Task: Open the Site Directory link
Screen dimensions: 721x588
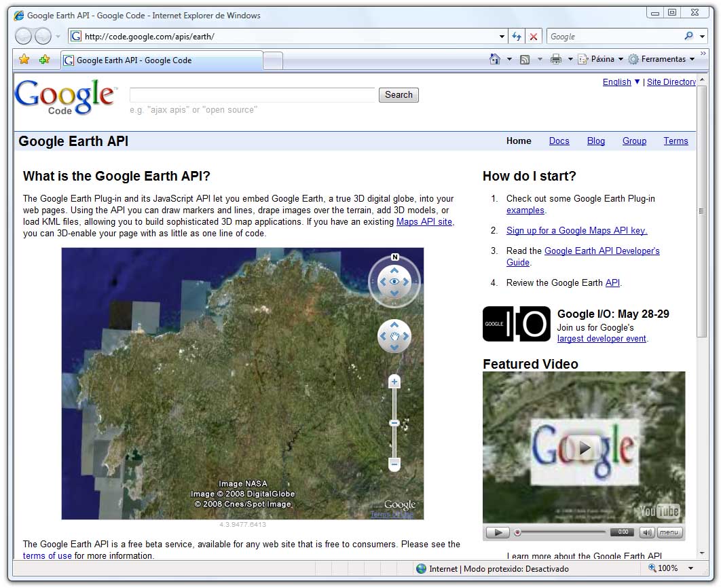Action: coord(671,82)
